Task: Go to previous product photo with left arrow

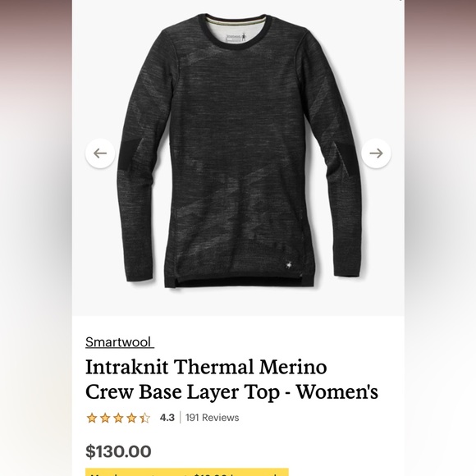Action: 100,153
